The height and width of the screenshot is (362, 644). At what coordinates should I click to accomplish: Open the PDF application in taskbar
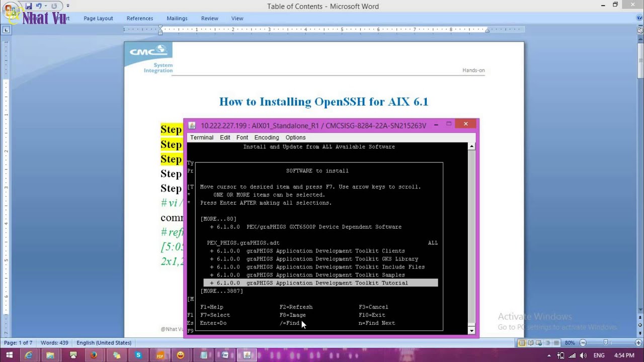[x=160, y=355]
